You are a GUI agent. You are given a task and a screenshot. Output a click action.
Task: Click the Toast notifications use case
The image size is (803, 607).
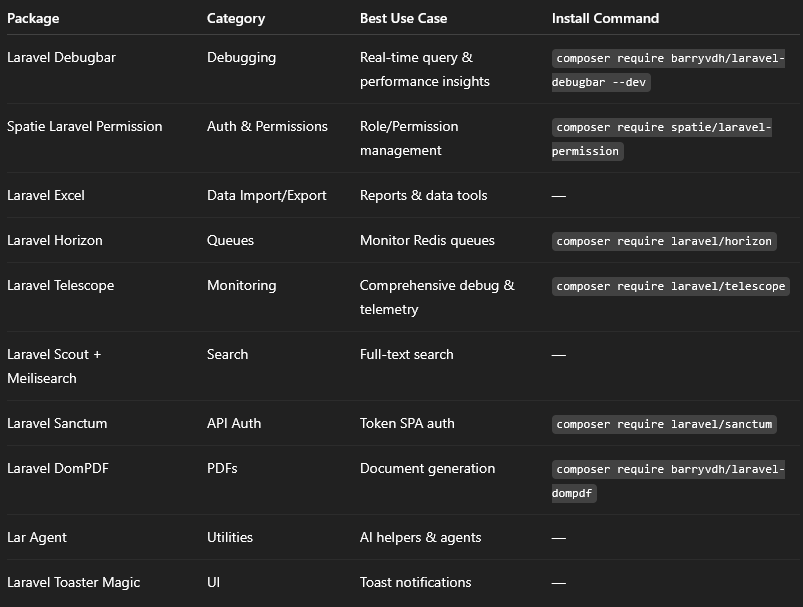415,582
